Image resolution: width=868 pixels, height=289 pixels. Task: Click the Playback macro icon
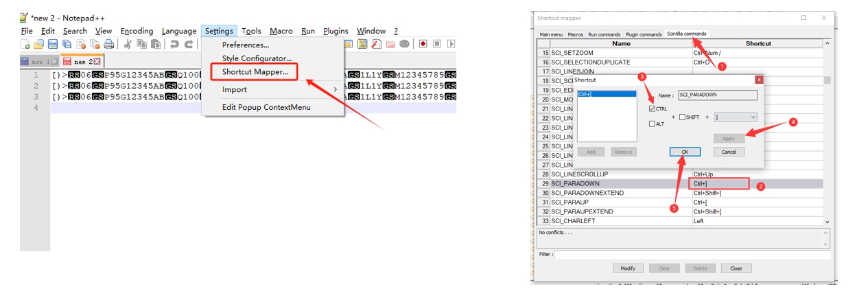pyautogui.click(x=451, y=44)
